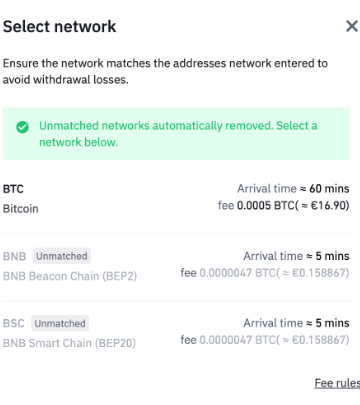Image resolution: width=360 pixels, height=405 pixels.
Task: Choose the Bitcoin network name label
Action: pos(21,209)
